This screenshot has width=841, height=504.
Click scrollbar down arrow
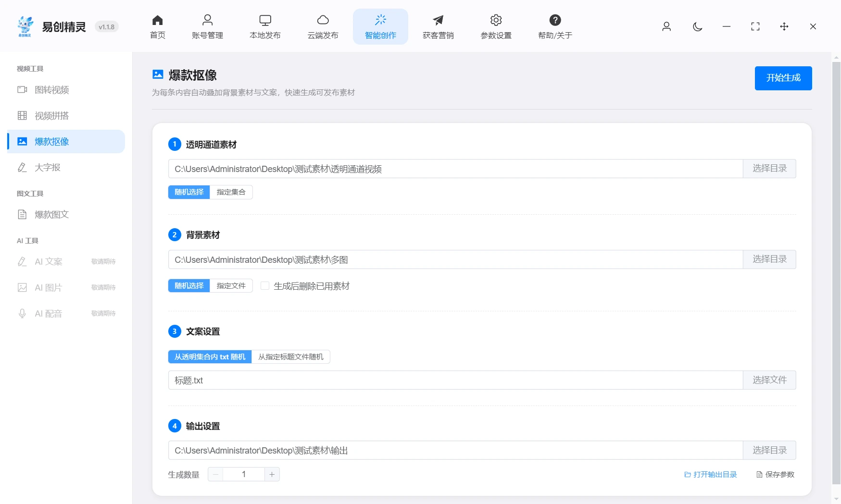pos(836,499)
